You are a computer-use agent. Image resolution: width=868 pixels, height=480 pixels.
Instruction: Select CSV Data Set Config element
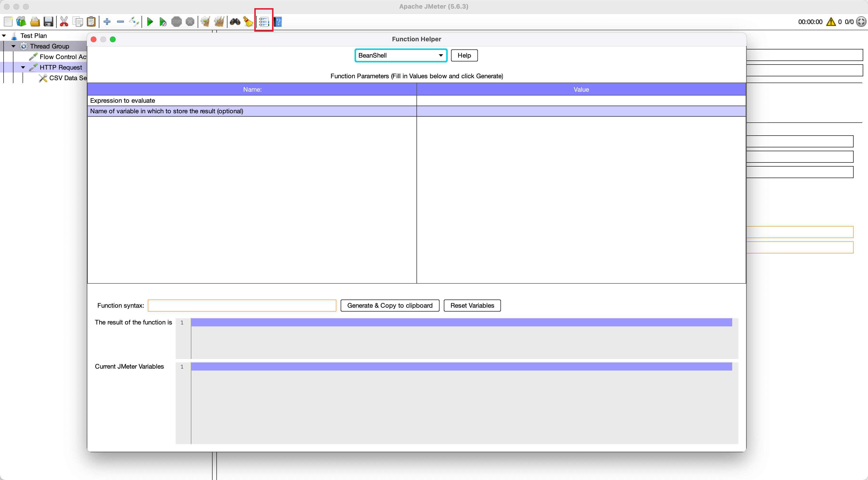pos(68,78)
